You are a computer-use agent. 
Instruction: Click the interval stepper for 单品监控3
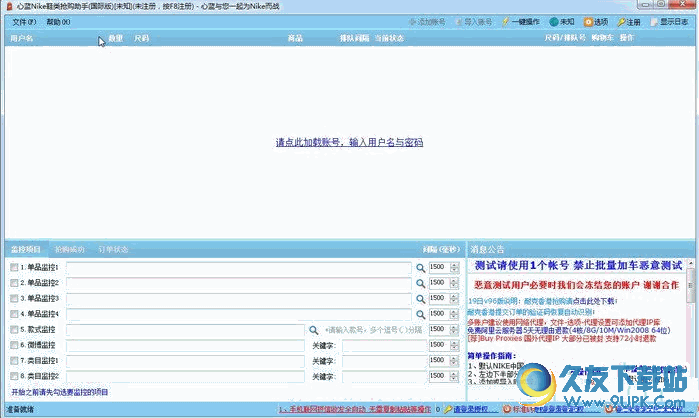(454, 299)
